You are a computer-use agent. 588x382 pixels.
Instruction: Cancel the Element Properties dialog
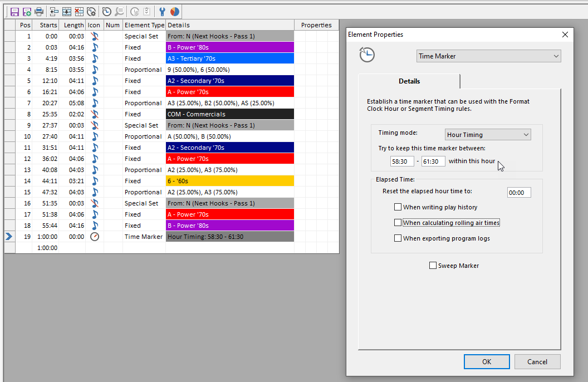pos(537,362)
